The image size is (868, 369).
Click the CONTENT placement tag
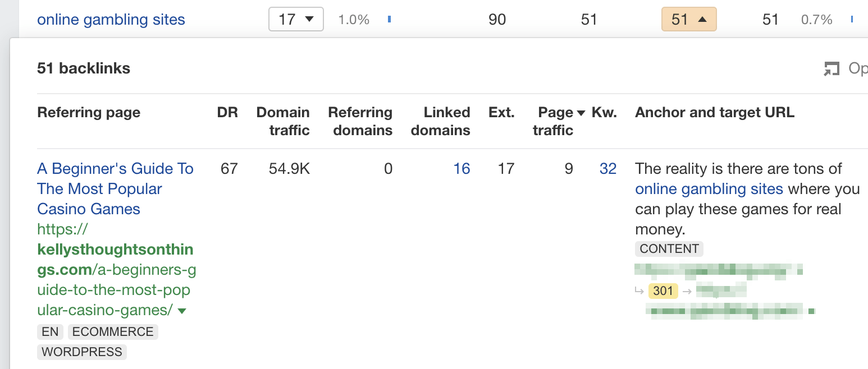(669, 248)
